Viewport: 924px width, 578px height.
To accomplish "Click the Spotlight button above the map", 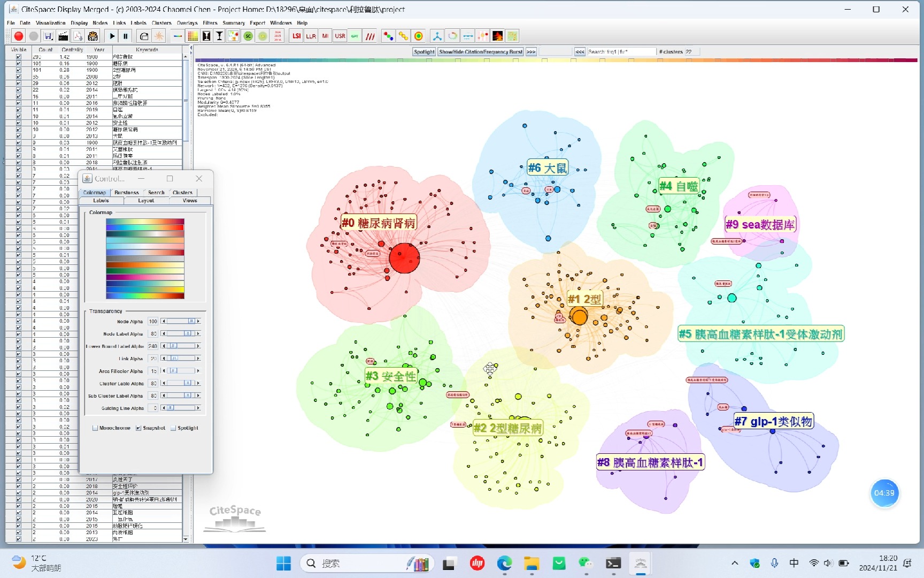I will click(x=424, y=52).
